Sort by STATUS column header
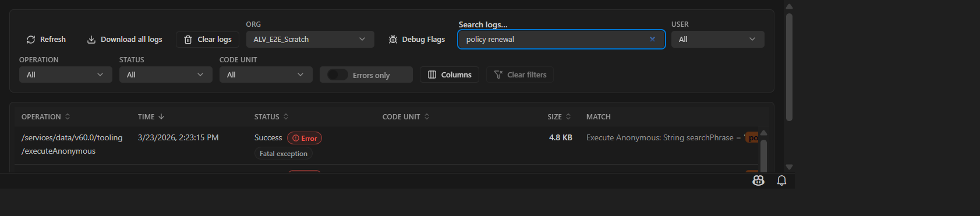Viewport: 980px width, 216px height. tap(271, 117)
